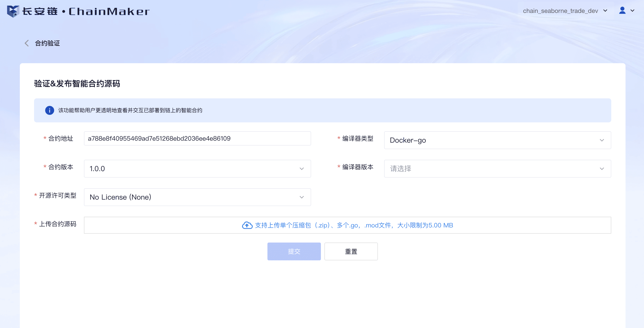644x328 pixels.
Task: Click the blue info icon in banner
Action: point(49,110)
